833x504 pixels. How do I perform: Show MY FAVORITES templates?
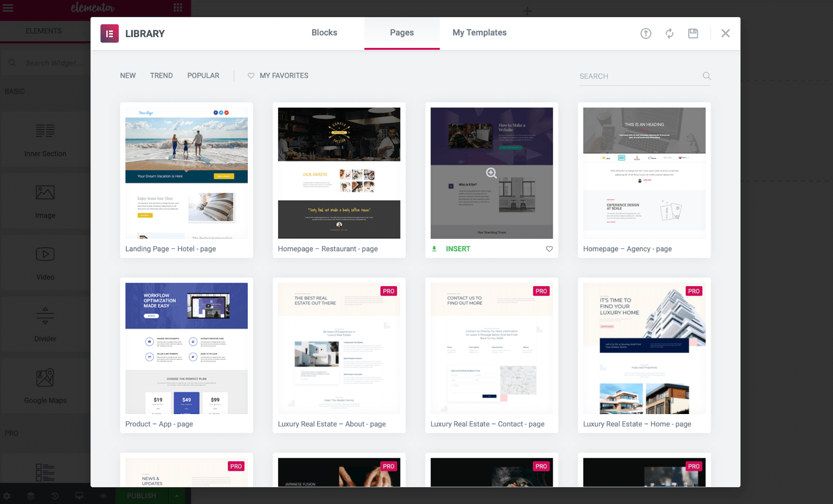284,76
